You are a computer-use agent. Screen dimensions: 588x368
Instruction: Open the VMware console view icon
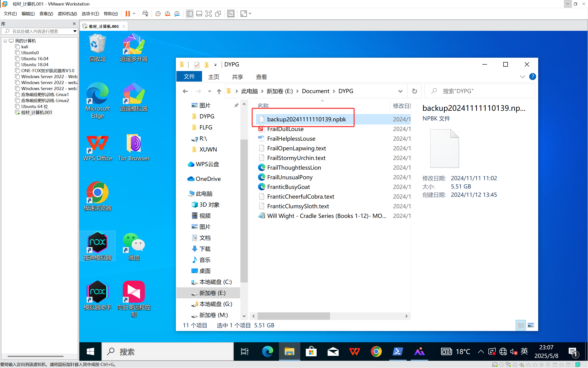tap(231, 14)
